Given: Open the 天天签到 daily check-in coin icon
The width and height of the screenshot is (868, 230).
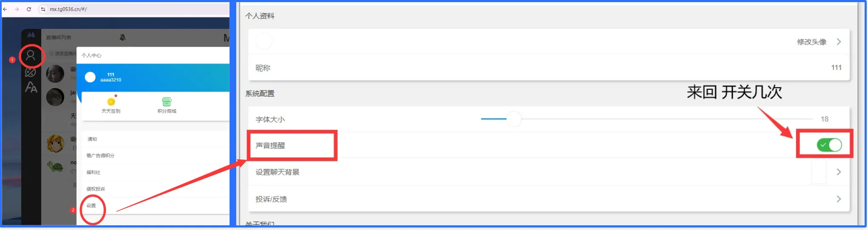Looking at the screenshot, I should click(111, 102).
